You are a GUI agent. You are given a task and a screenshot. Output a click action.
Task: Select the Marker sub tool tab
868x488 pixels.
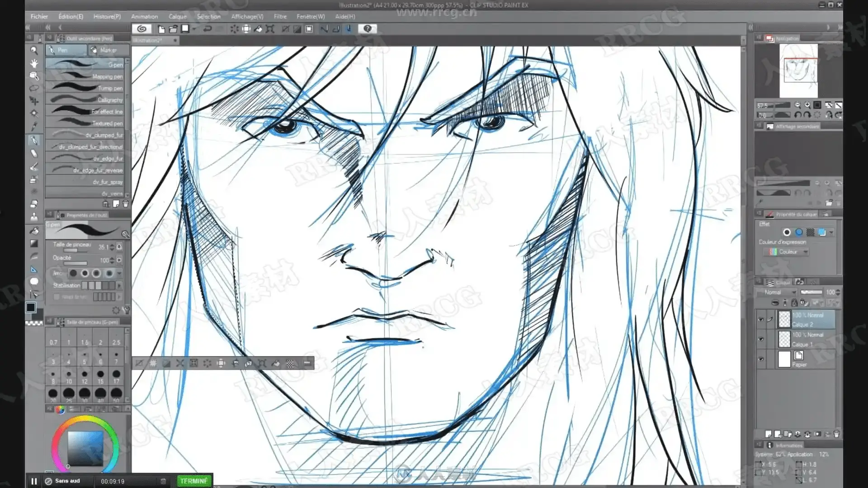point(108,50)
